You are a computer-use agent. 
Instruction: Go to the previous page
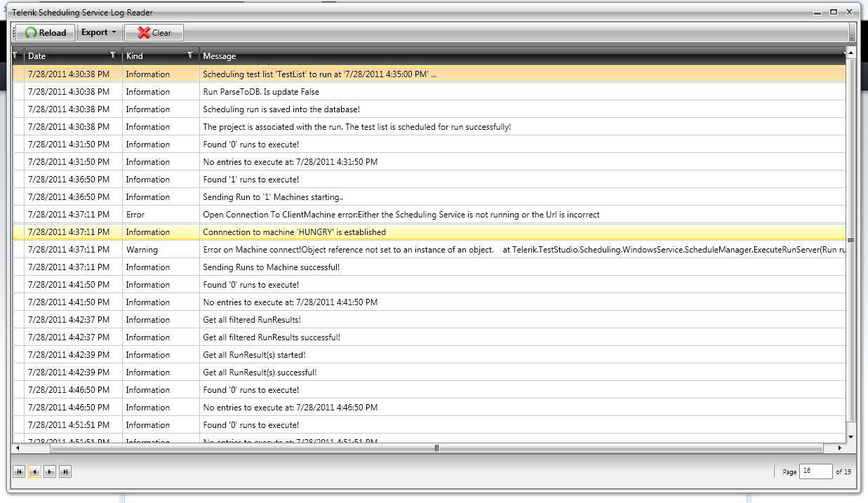(x=34, y=472)
